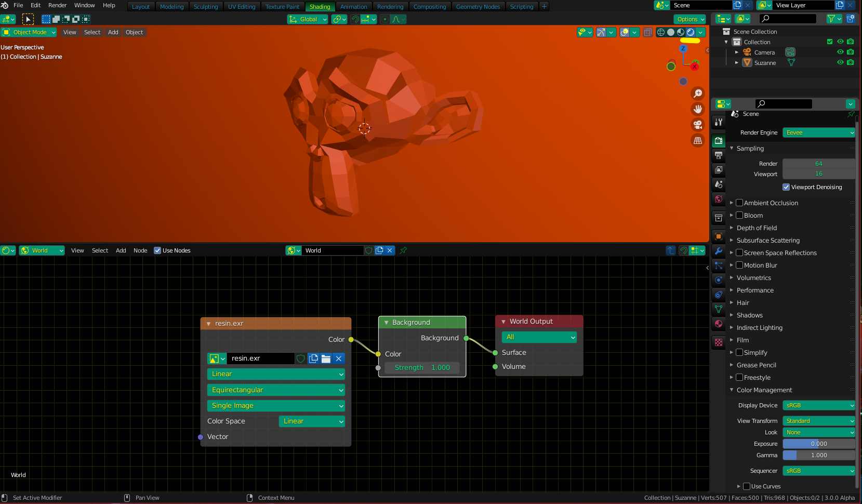Image resolution: width=862 pixels, height=504 pixels.
Task: Open the Texture properties checker icon
Action: click(x=719, y=342)
